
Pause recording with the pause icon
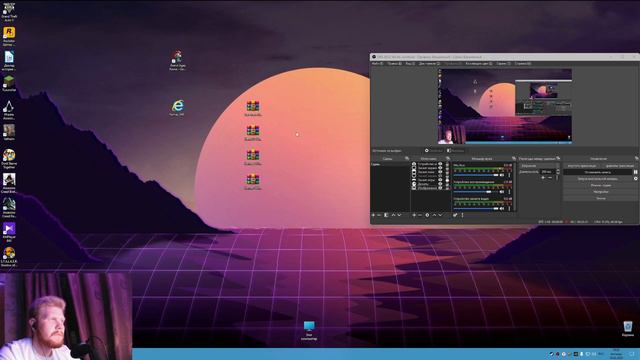(x=636, y=172)
